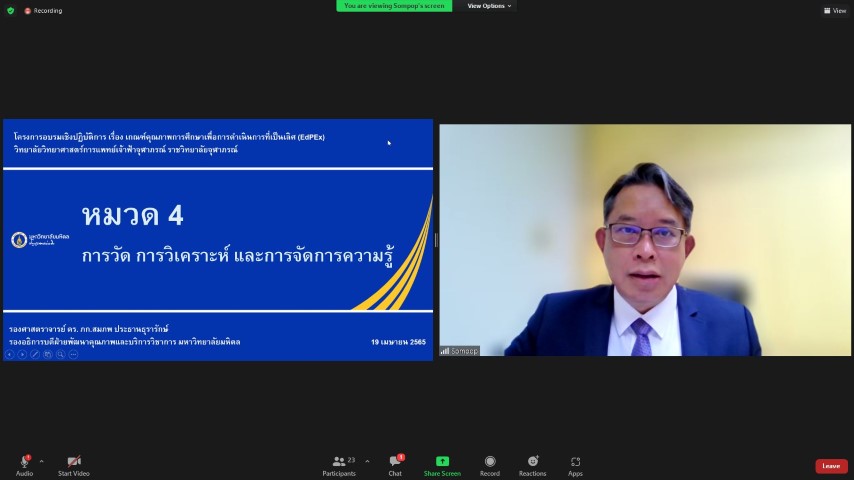
Task: Click the green Share Screen icon
Action: [442, 462]
